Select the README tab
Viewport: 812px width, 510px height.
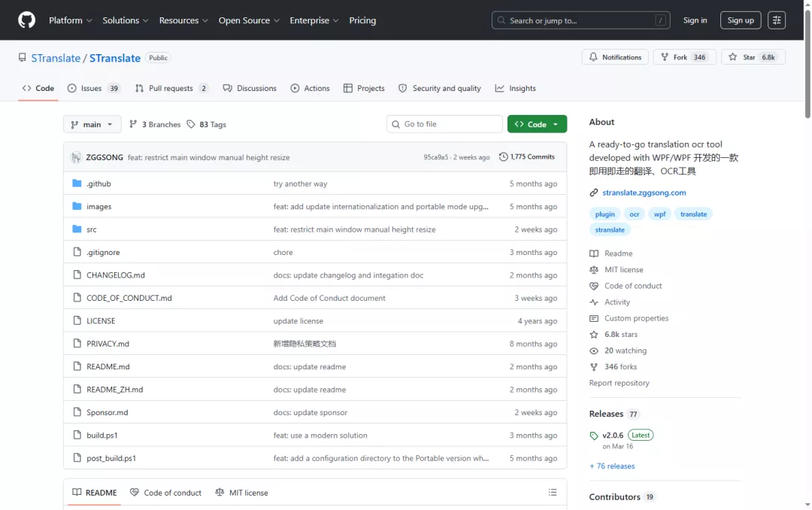click(95, 493)
